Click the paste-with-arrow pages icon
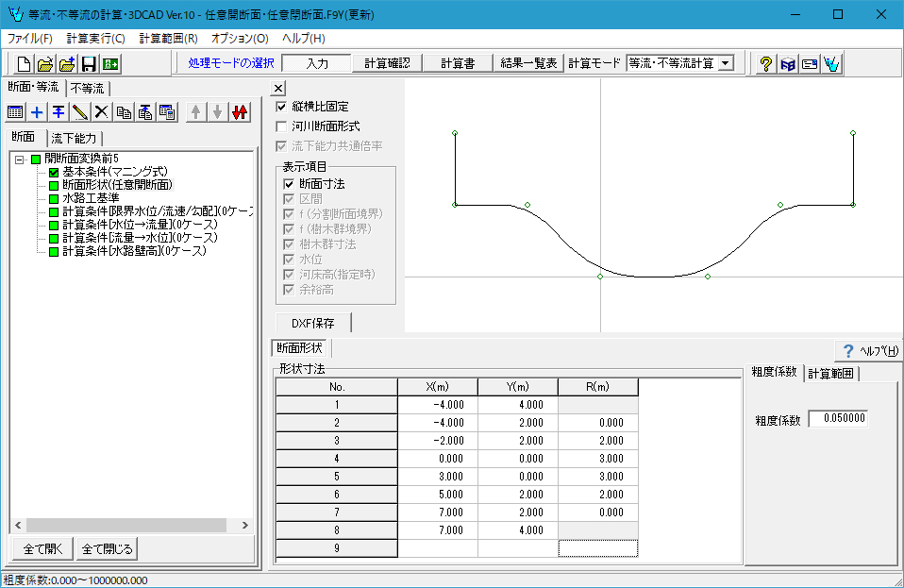The height and width of the screenshot is (588, 904). point(145,111)
